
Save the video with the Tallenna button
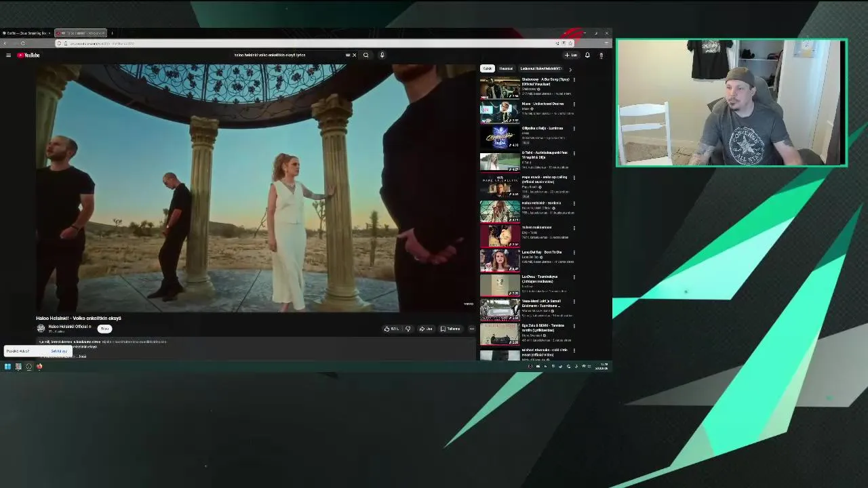click(x=450, y=329)
